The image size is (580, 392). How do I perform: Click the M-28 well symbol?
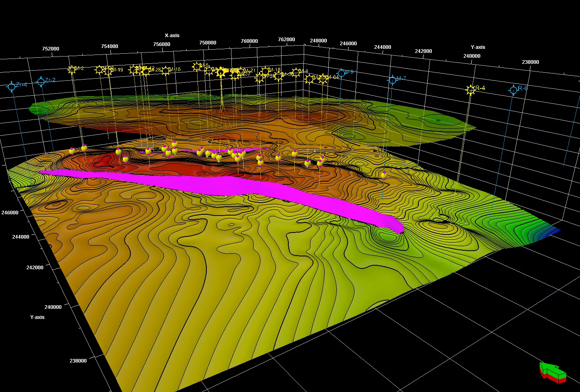(x=146, y=71)
